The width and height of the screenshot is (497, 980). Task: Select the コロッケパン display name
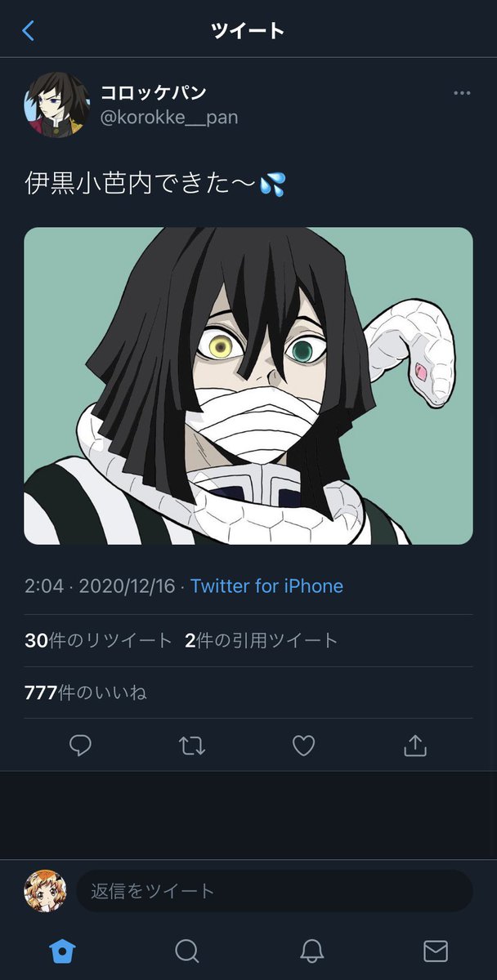click(154, 91)
